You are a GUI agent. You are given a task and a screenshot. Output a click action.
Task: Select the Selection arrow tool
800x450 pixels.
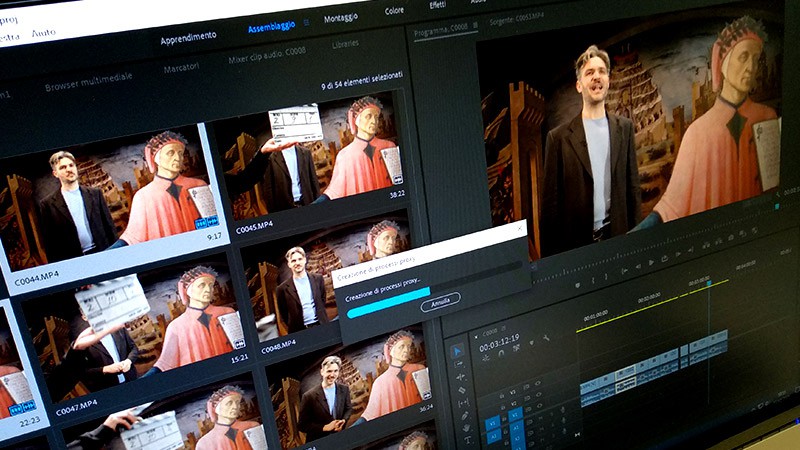coord(457,351)
